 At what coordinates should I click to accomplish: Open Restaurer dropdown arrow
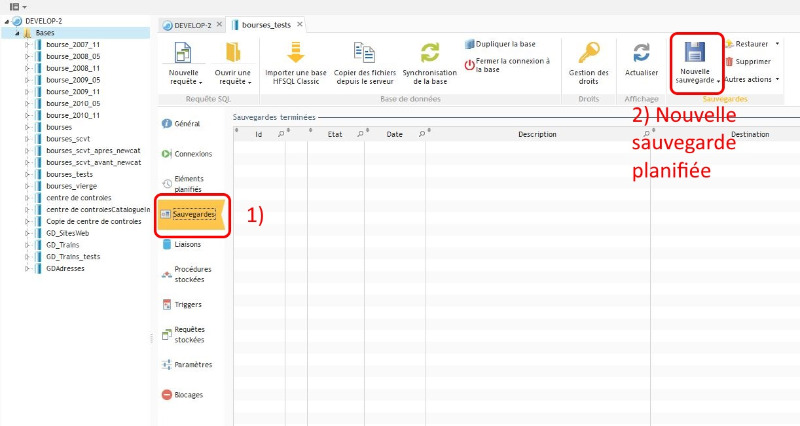click(x=777, y=44)
